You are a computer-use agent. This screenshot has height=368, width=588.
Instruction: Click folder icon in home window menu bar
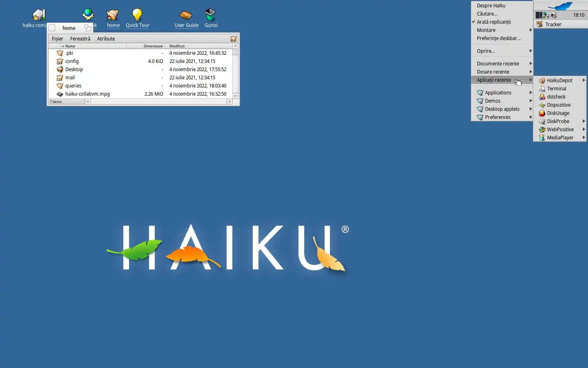(x=233, y=39)
